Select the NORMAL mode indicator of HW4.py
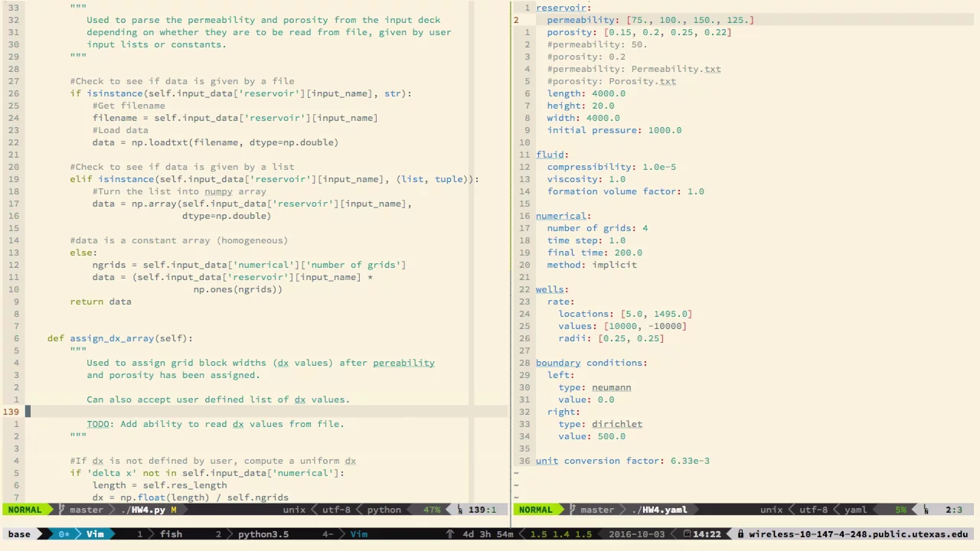This screenshot has height=551, width=980. 24,510
